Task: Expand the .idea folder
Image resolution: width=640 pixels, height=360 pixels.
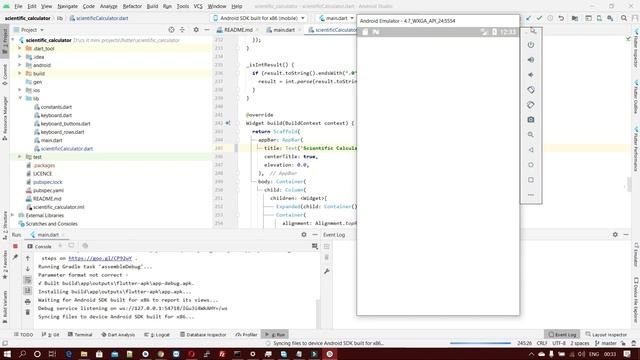Action: 20,57
